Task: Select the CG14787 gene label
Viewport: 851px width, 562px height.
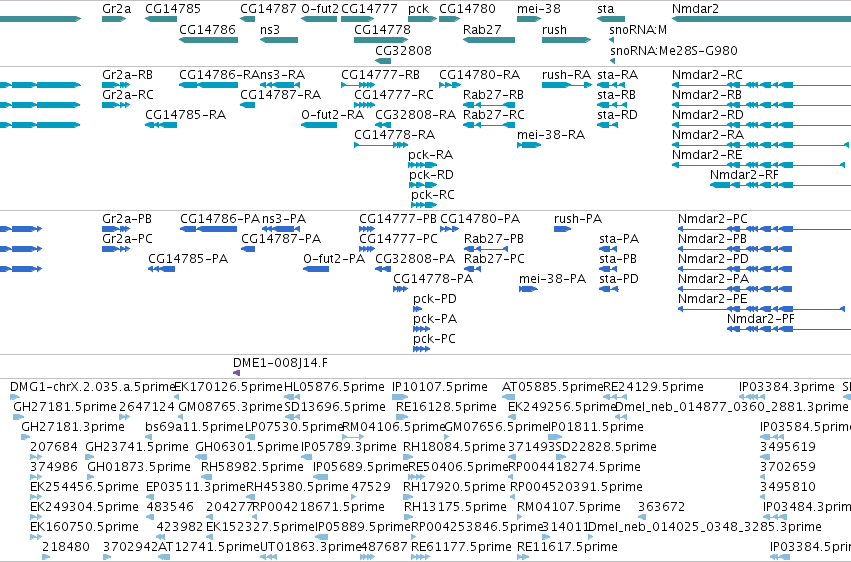Action: (x=268, y=9)
